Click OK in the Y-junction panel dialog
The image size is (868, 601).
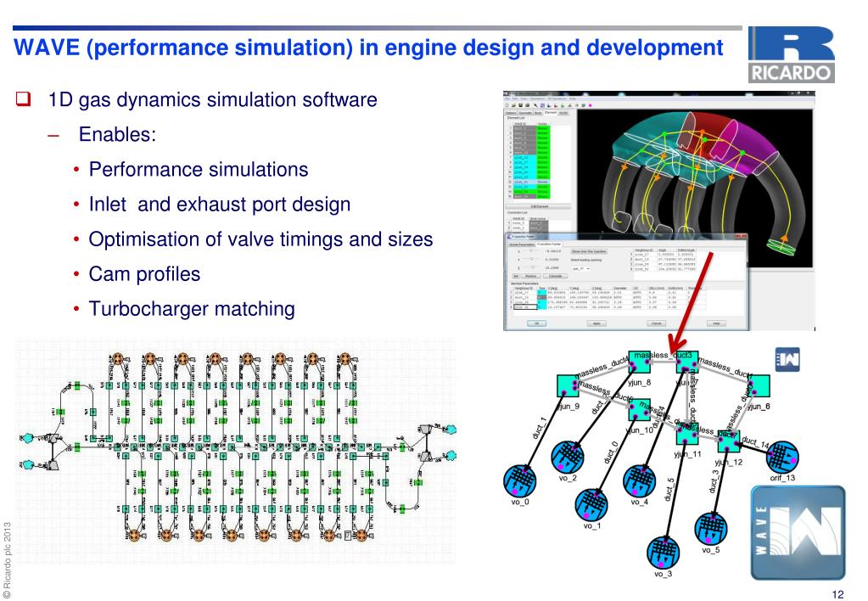[x=536, y=323]
